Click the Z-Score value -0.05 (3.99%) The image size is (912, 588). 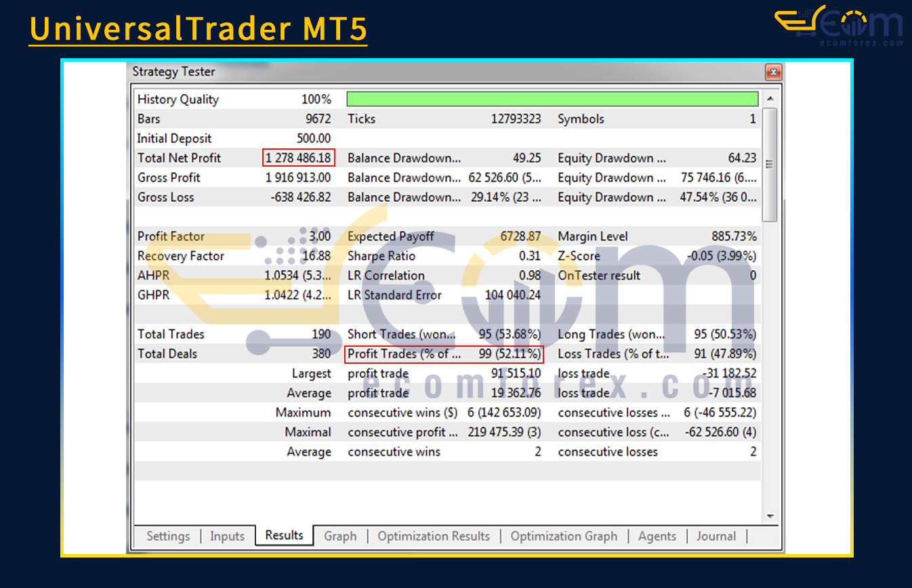click(x=722, y=256)
